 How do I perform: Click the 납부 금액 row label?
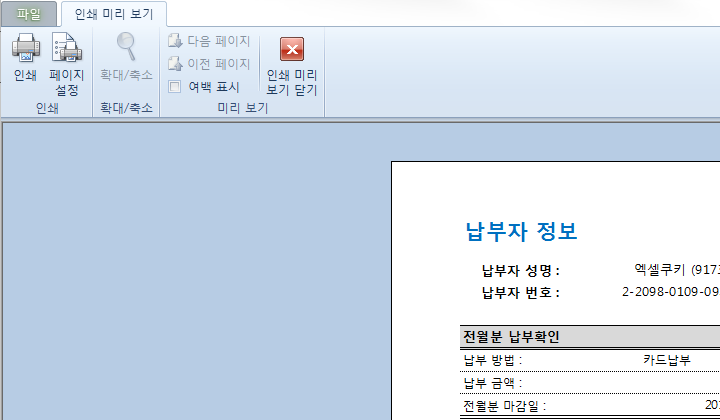(493, 383)
